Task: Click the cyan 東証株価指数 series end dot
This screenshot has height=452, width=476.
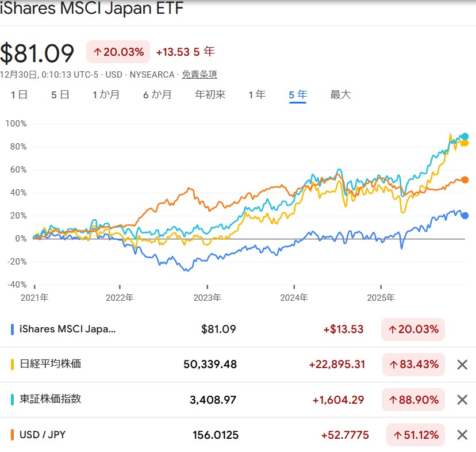Action: pyautogui.click(x=465, y=136)
